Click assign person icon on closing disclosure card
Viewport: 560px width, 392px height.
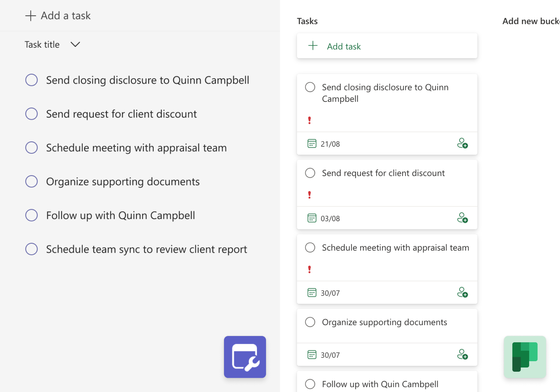[463, 143]
